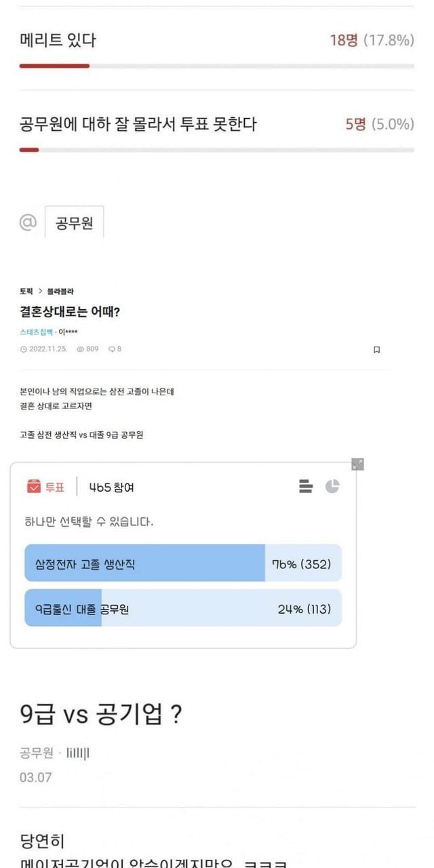Click the expand image icon above the poll

pos(357,465)
